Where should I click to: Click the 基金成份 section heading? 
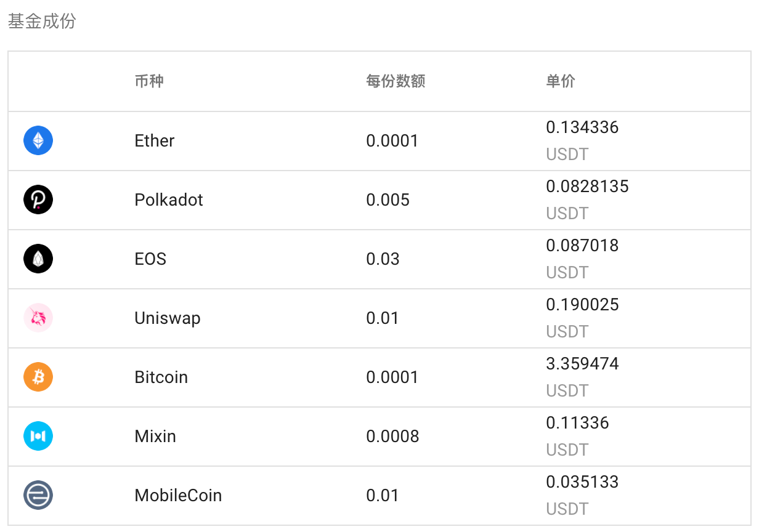pos(42,22)
